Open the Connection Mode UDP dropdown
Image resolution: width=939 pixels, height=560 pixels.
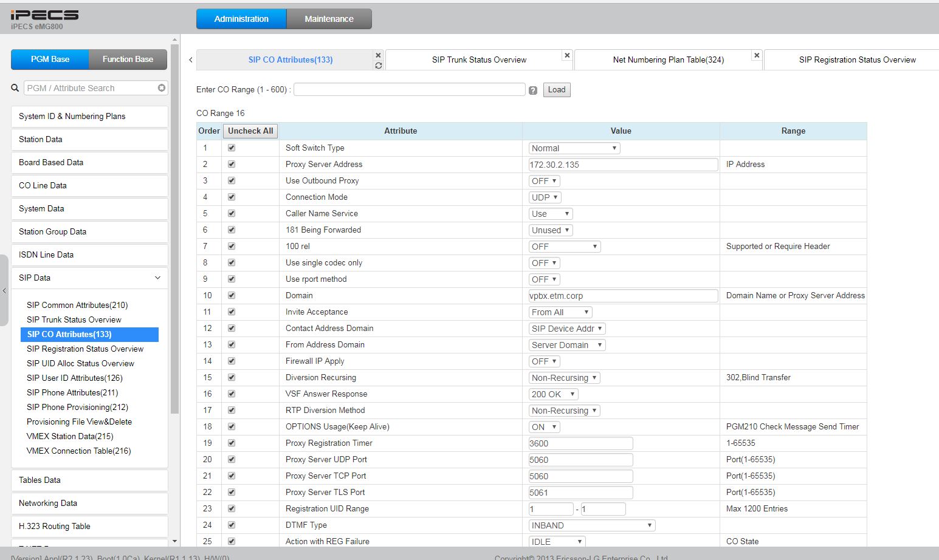coord(545,197)
